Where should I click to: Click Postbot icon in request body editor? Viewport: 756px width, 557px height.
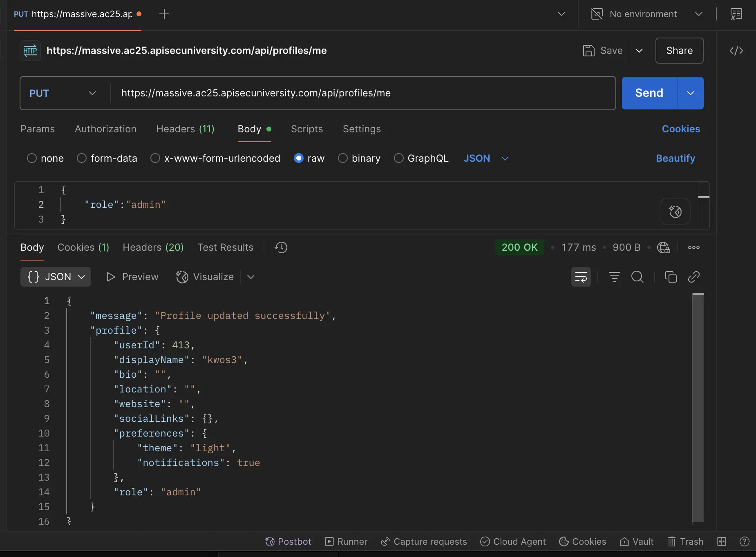pos(675,212)
